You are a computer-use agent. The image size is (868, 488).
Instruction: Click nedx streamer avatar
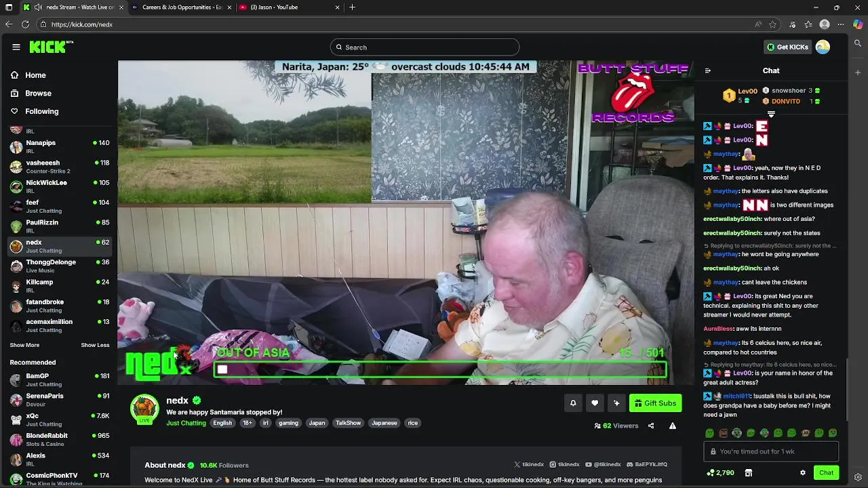pyautogui.click(x=144, y=408)
